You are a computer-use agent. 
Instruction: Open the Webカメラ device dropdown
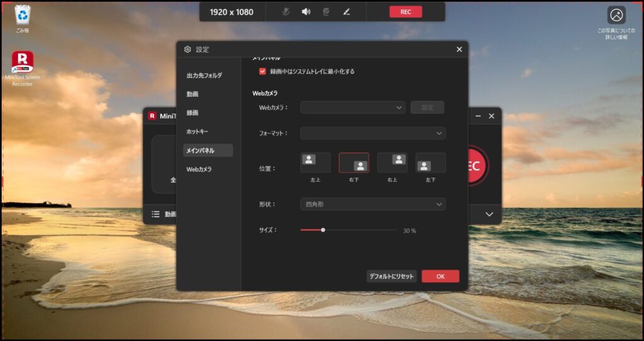click(x=353, y=107)
